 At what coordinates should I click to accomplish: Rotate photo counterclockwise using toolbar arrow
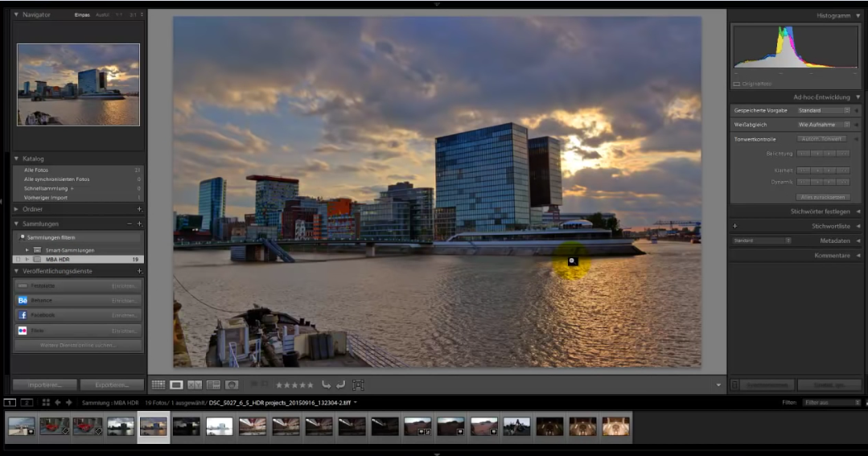326,385
